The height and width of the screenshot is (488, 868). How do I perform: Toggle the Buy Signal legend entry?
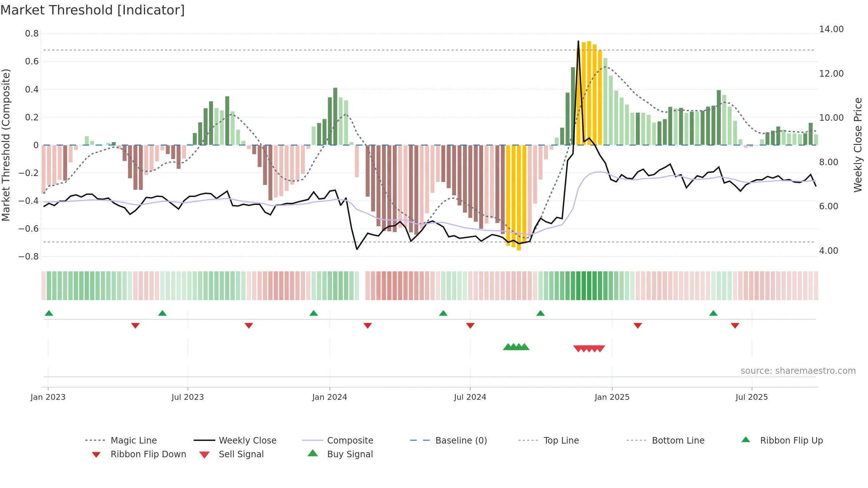click(x=340, y=454)
